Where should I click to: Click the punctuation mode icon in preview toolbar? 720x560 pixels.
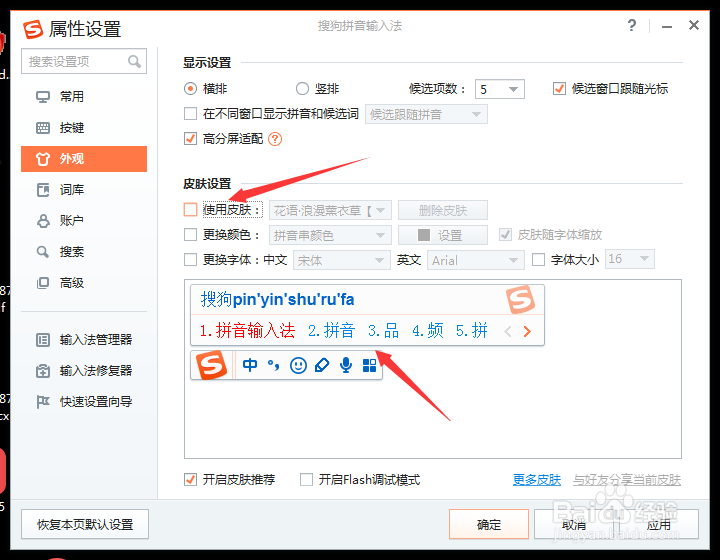274,365
